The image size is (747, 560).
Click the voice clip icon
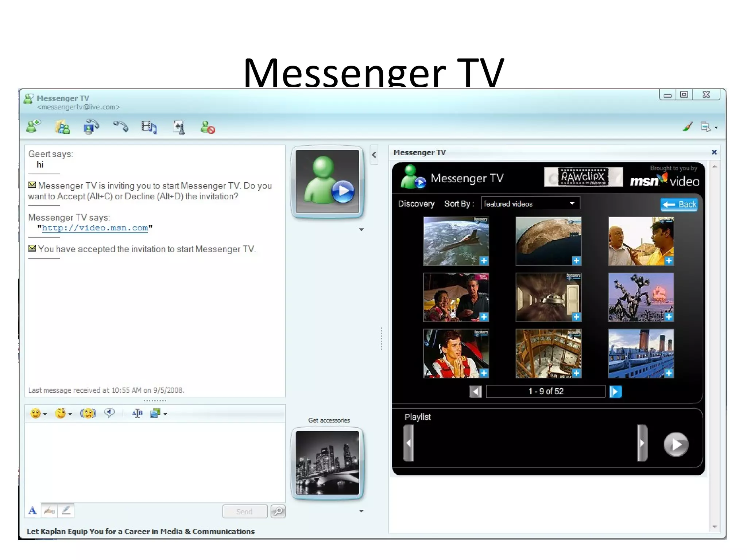pyautogui.click(x=109, y=413)
